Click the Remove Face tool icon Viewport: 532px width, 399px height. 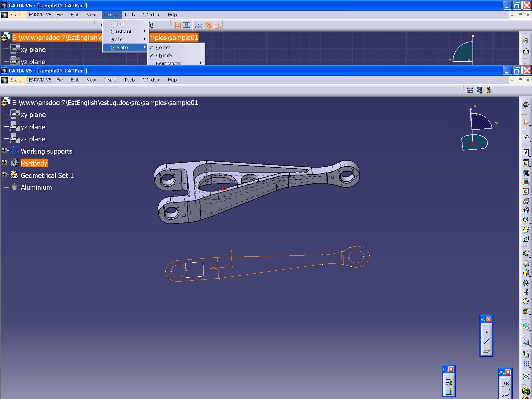click(x=526, y=311)
